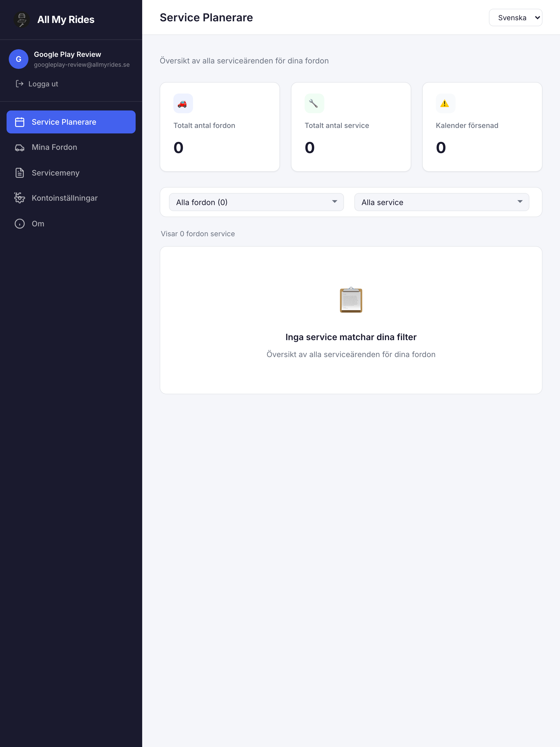This screenshot has height=747, width=560.
Task: Click the document icon beside Servicemeny
Action: 20,173
